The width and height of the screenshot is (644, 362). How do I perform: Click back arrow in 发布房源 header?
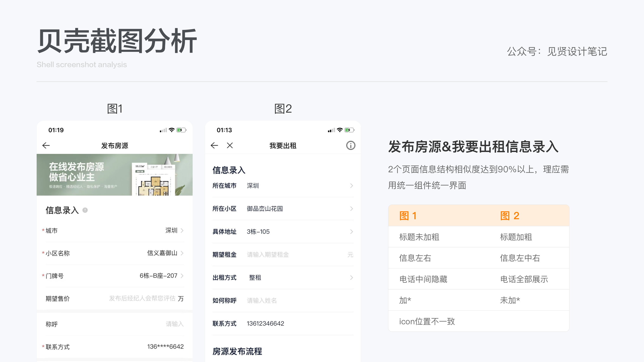tap(46, 145)
